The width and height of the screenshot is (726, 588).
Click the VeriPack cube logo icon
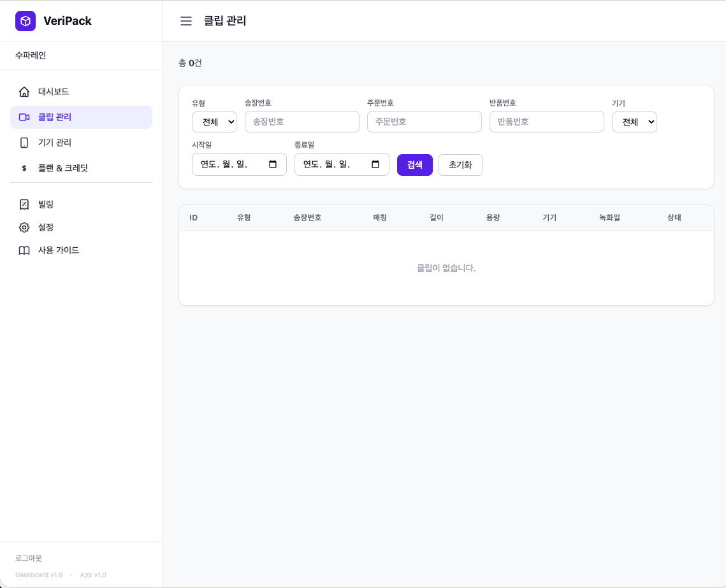[x=25, y=21]
